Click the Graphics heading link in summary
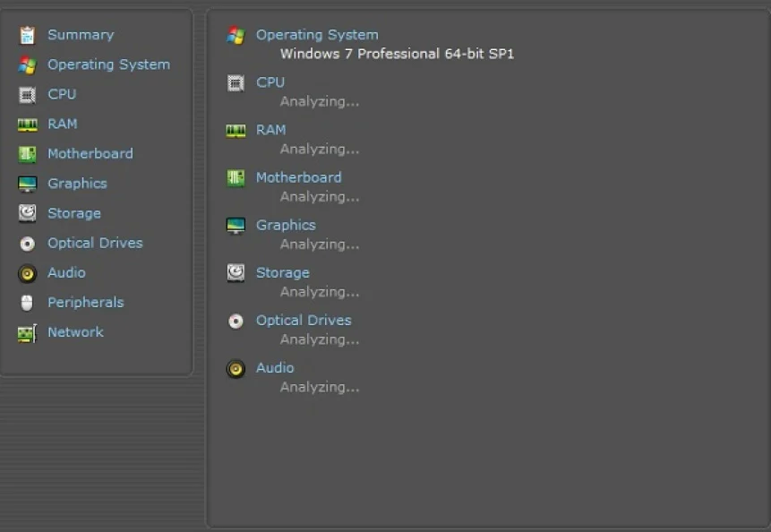The image size is (771, 532). (x=286, y=226)
